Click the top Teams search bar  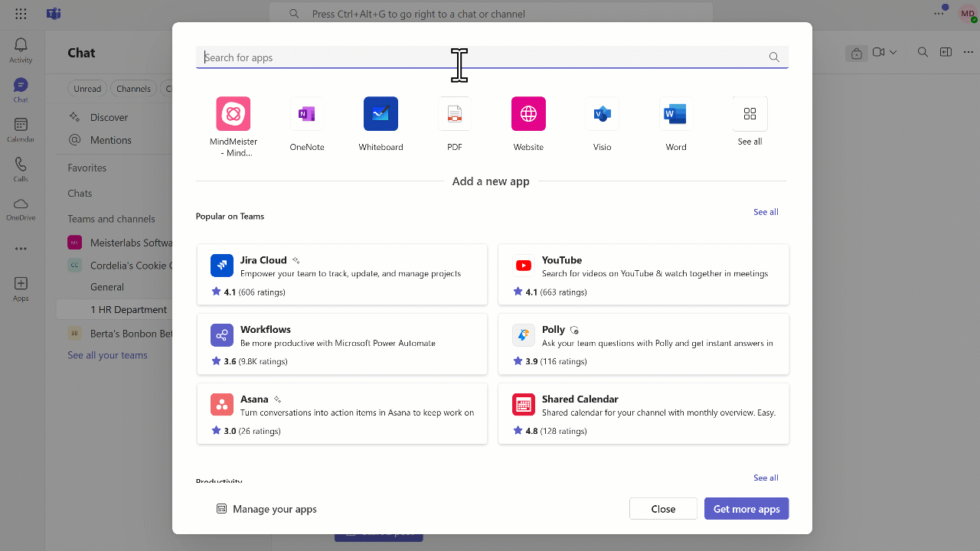point(491,14)
